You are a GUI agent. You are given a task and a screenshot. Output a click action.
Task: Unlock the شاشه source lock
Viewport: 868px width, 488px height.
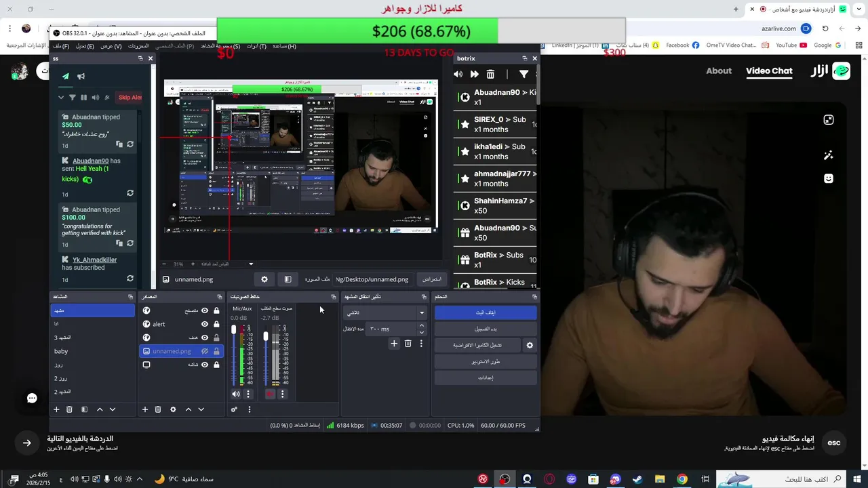click(216, 365)
